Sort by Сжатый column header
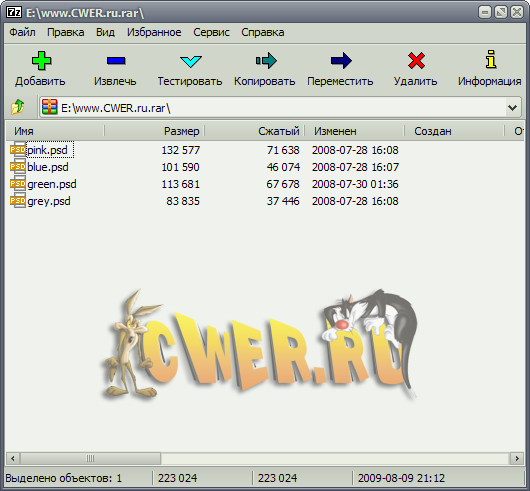This screenshot has height=491, width=530. click(255, 131)
